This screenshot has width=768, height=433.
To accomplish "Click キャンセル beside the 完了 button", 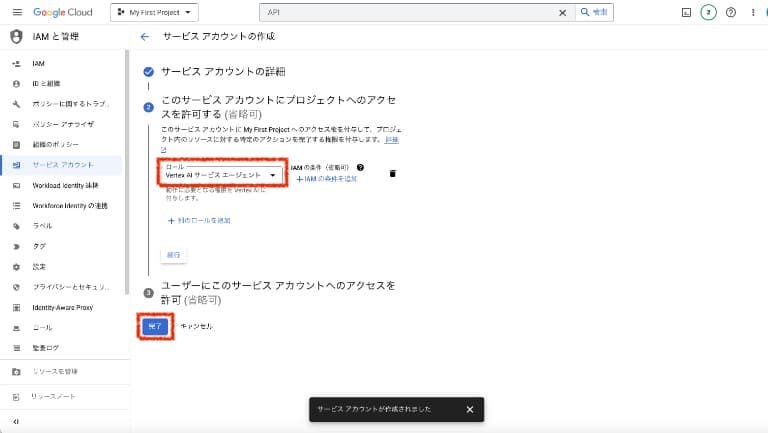I will (196, 326).
